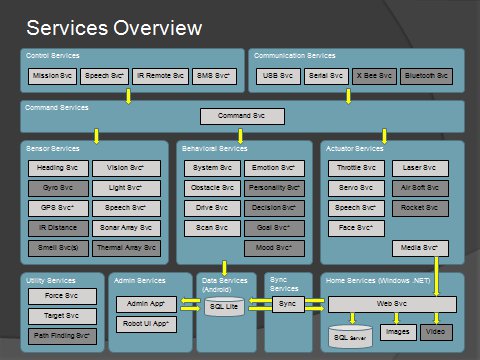This screenshot has height=360, width=480.
Task: Select the Heading Svc box
Action: (x=58, y=168)
